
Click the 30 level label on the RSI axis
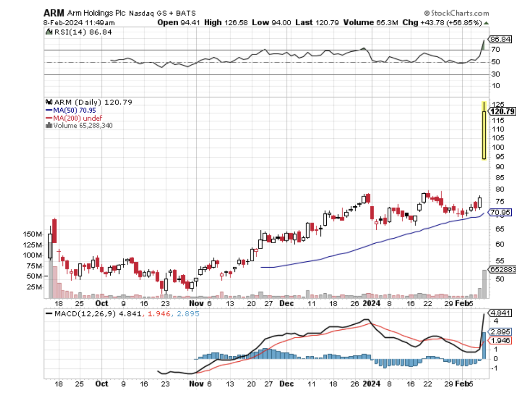click(x=496, y=74)
